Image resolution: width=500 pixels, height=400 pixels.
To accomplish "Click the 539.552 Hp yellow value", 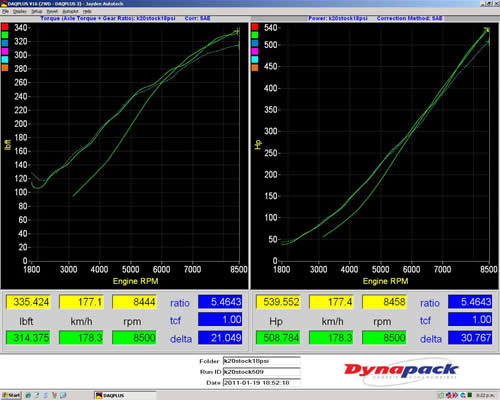I will [278, 302].
